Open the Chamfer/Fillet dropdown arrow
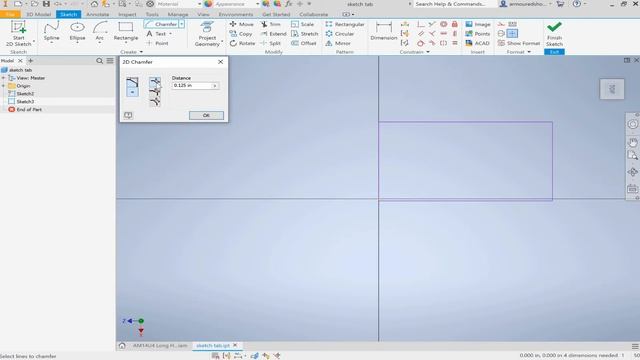Viewport: 640px width, 360px height. (182, 24)
